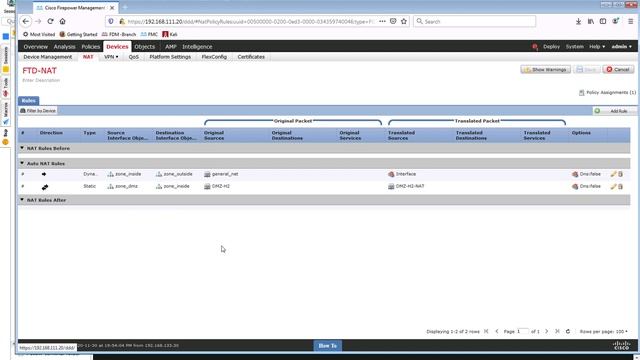
Task: Go to next page of rules
Action: pyautogui.click(x=547, y=331)
